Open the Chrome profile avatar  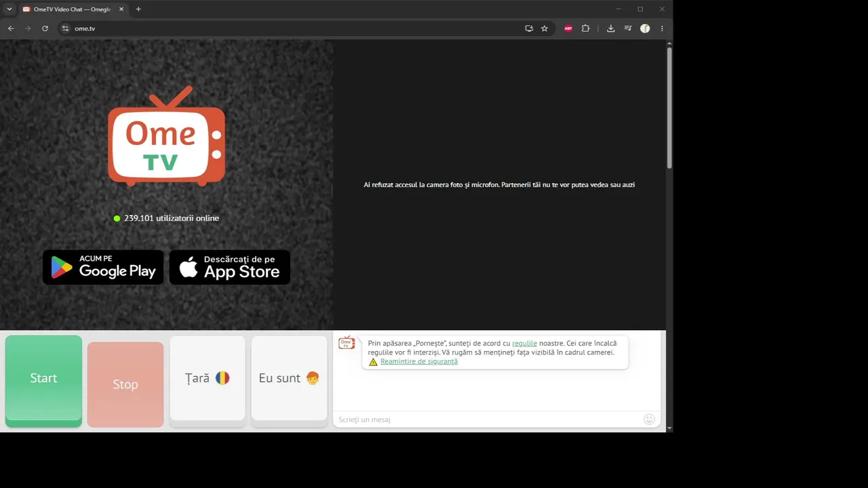tap(645, 28)
